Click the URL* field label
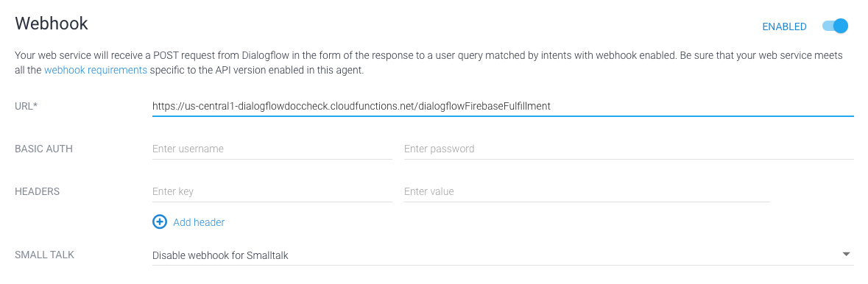The image size is (868, 284). click(x=26, y=106)
